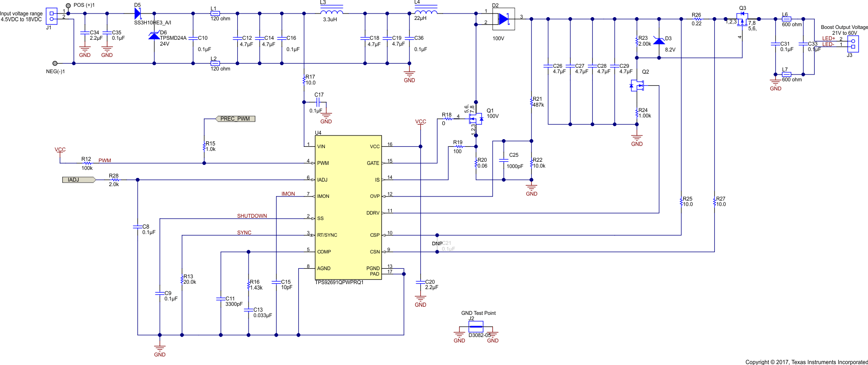The height and width of the screenshot is (365, 868).
Task: Select the TPSMD24A part label
Action: point(173,38)
